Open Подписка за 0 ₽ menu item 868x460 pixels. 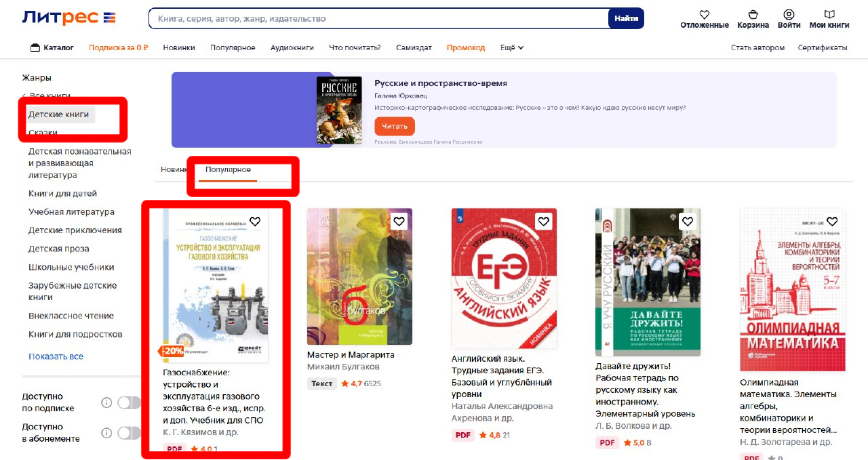tap(119, 47)
